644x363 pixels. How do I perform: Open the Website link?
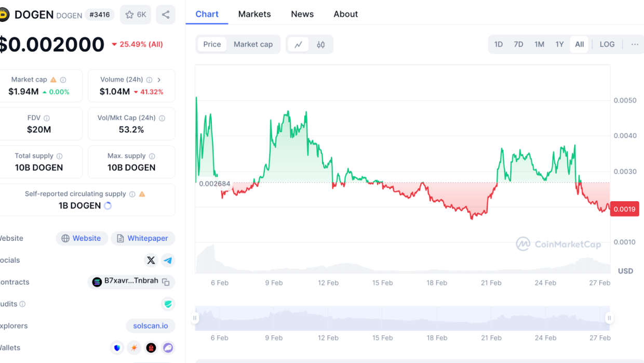pyautogui.click(x=82, y=238)
